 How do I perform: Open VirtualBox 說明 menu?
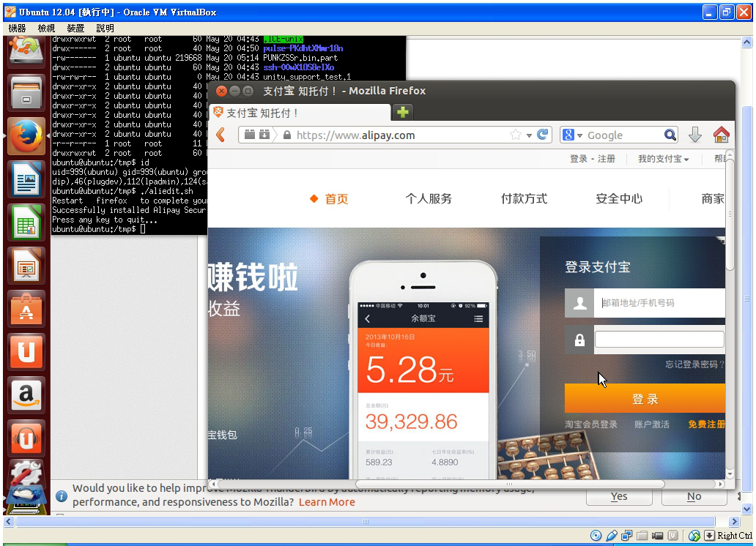(105, 29)
